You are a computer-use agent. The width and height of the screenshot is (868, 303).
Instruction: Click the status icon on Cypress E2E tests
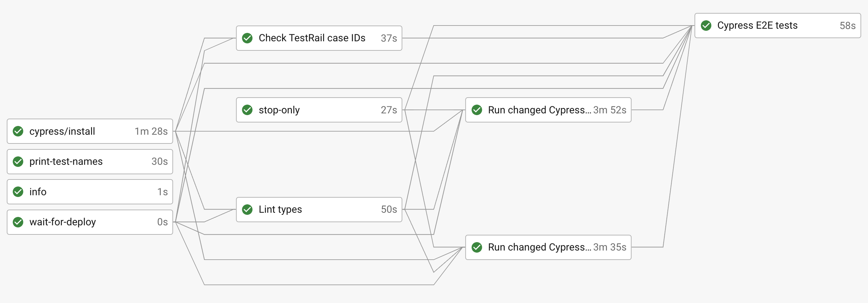click(706, 26)
